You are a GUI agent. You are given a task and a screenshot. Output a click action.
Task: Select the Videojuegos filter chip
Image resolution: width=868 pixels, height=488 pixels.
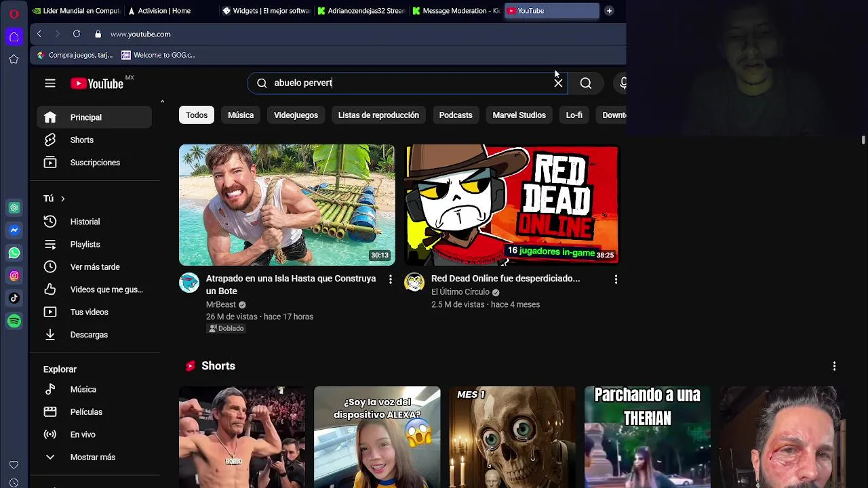coord(296,115)
